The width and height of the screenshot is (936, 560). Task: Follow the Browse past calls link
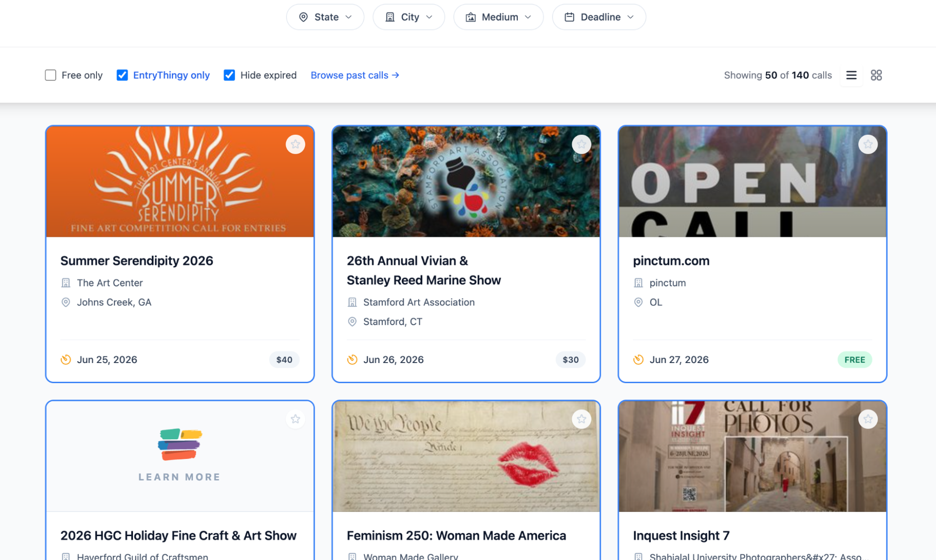point(354,75)
